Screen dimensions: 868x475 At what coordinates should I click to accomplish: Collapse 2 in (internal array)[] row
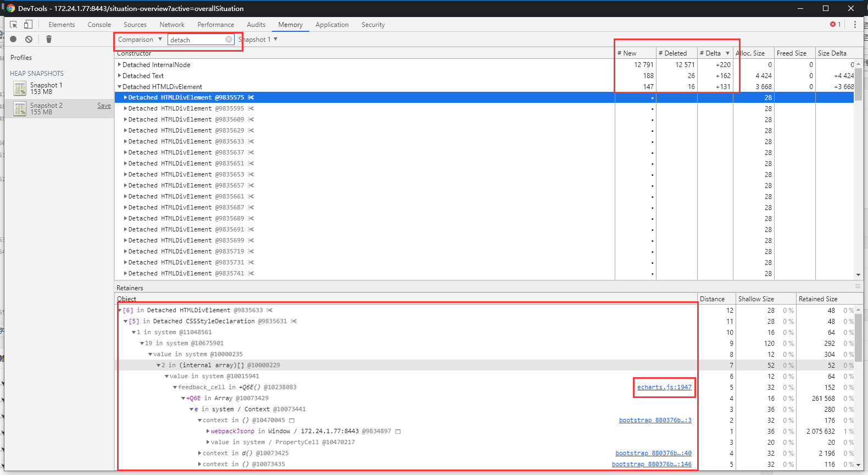[x=159, y=365]
